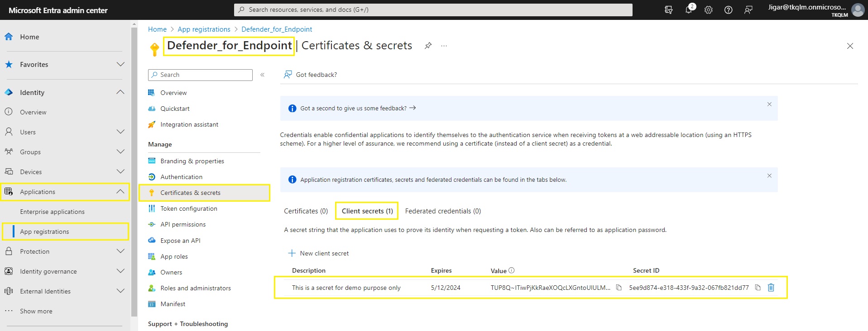Copy the Secret ID to clipboard
The height and width of the screenshot is (331, 868).
point(758,288)
